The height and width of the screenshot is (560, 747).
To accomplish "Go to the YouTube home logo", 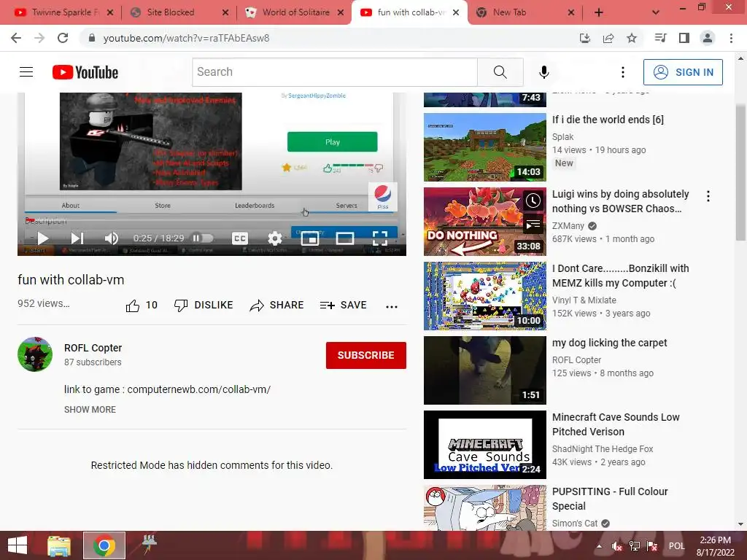I will pos(85,72).
